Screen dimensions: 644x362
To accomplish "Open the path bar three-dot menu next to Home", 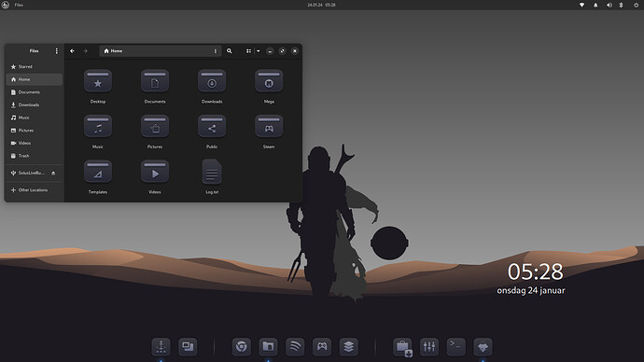I will pos(216,51).
